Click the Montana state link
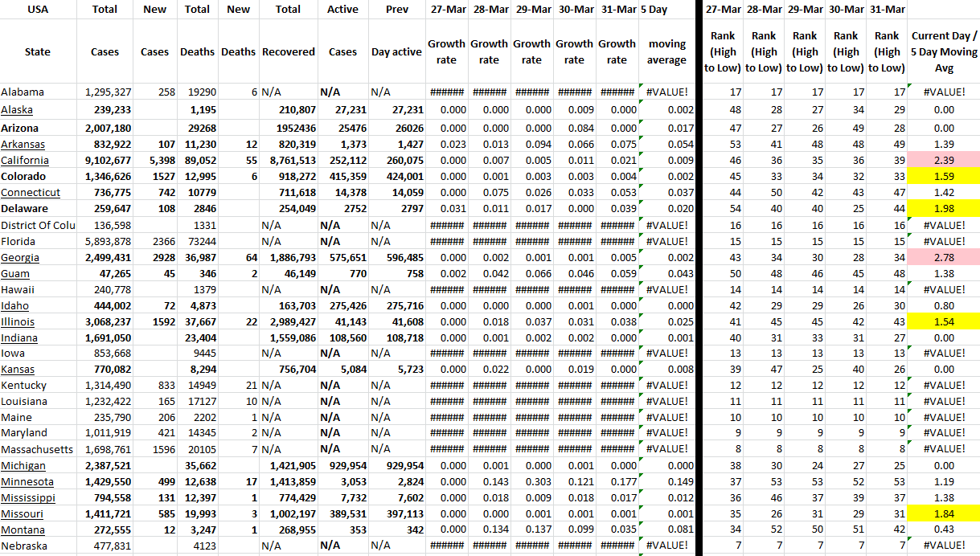This screenshot has height=556, width=980. pyautogui.click(x=23, y=530)
